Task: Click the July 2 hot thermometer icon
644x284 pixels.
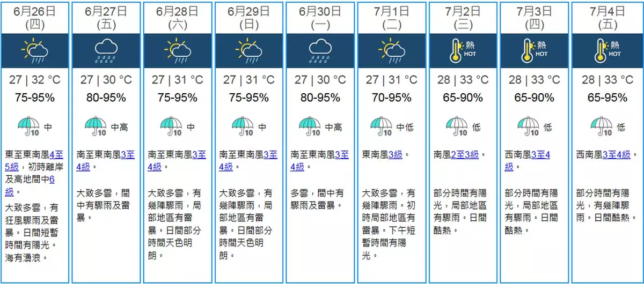Action: (x=463, y=50)
